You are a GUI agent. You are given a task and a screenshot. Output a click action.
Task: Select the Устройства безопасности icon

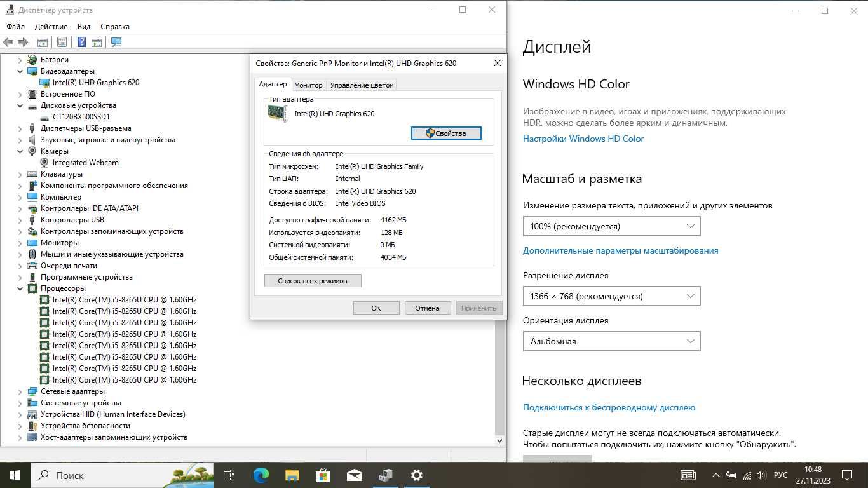click(32, 426)
